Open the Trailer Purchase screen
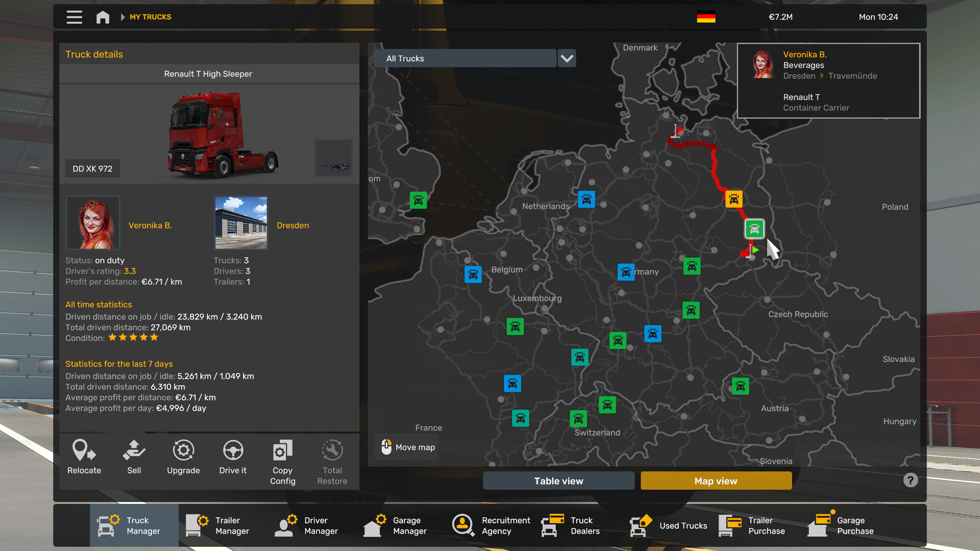The image size is (980, 551). (754, 525)
